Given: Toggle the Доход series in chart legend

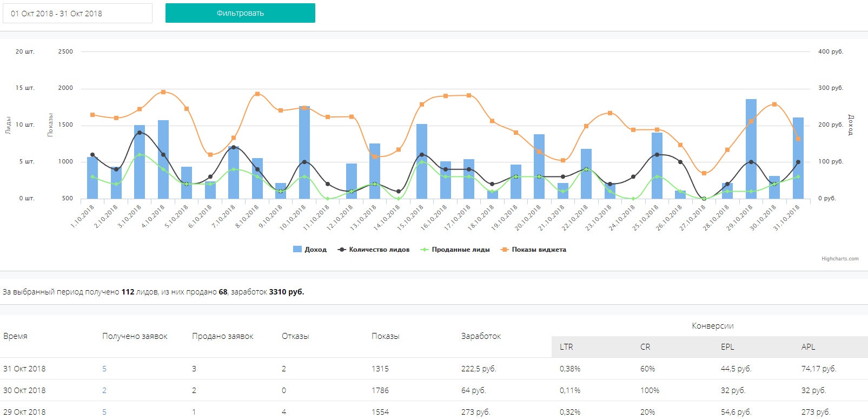Looking at the screenshot, I should point(315,250).
